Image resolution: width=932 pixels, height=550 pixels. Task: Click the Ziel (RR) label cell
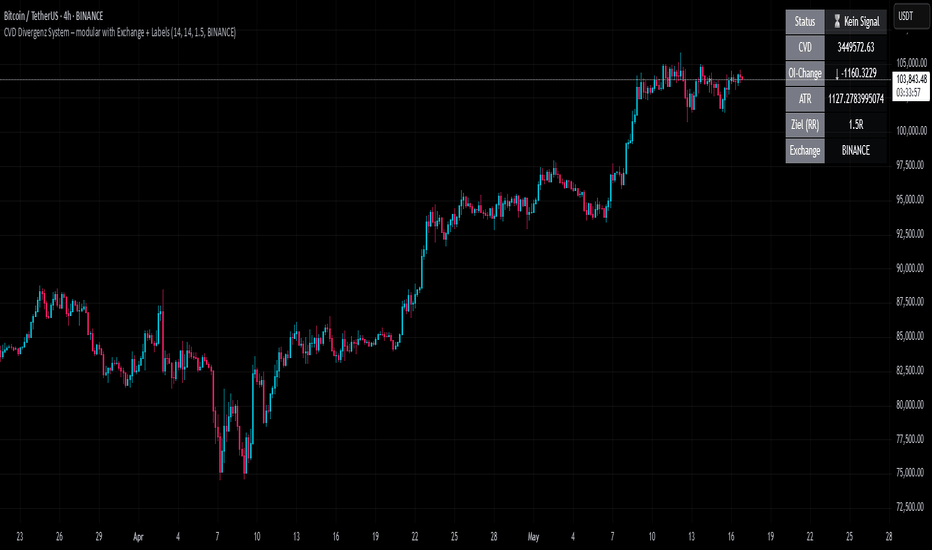click(x=805, y=125)
